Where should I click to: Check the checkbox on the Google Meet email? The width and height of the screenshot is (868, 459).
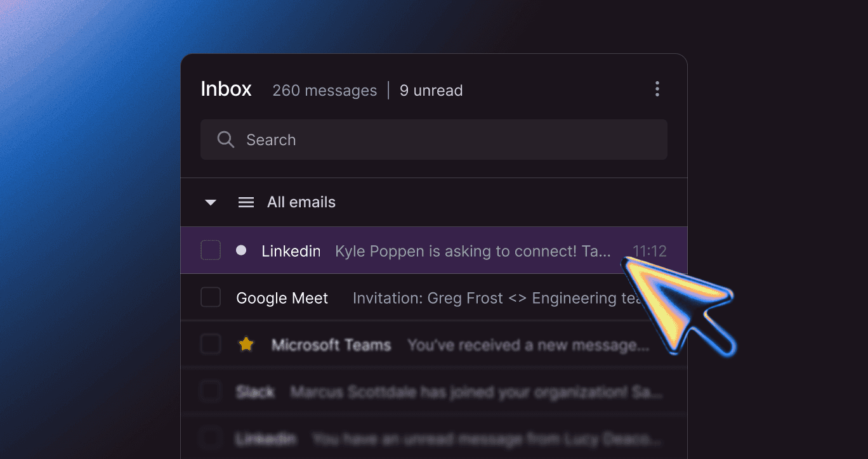point(211,297)
